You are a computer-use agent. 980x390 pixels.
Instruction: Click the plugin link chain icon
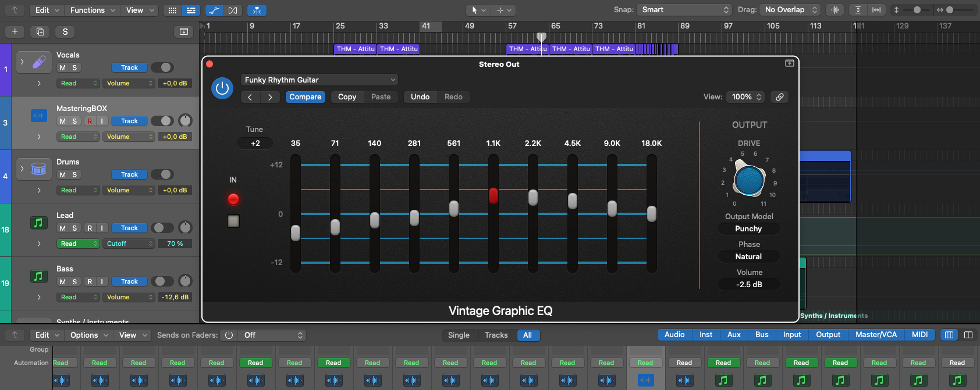(779, 97)
